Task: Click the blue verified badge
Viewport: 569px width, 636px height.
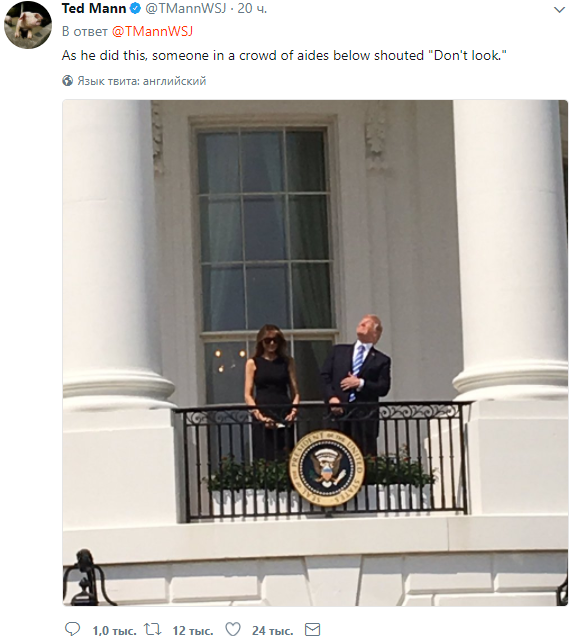Action: click(x=135, y=8)
